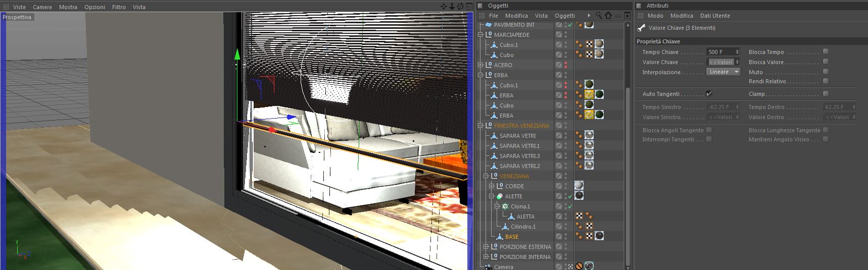Open the viewport Camere menu
The height and width of the screenshot is (270, 868).
[x=42, y=7]
